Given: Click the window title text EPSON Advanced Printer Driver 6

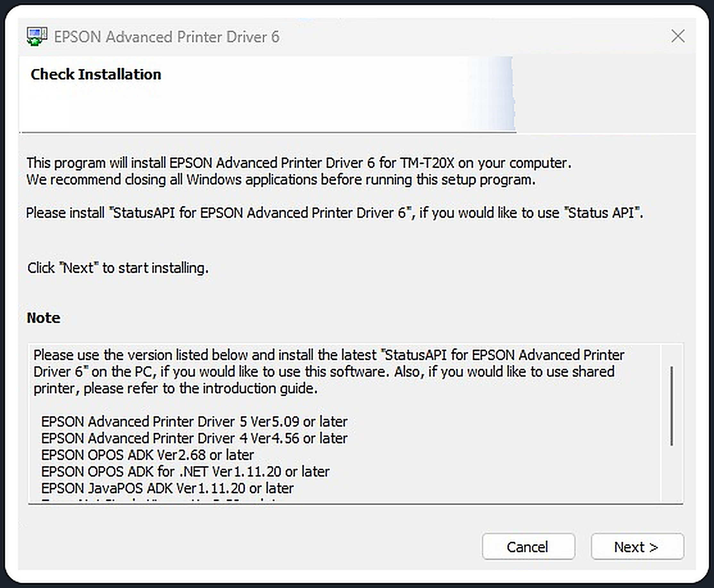Looking at the screenshot, I should point(167,37).
